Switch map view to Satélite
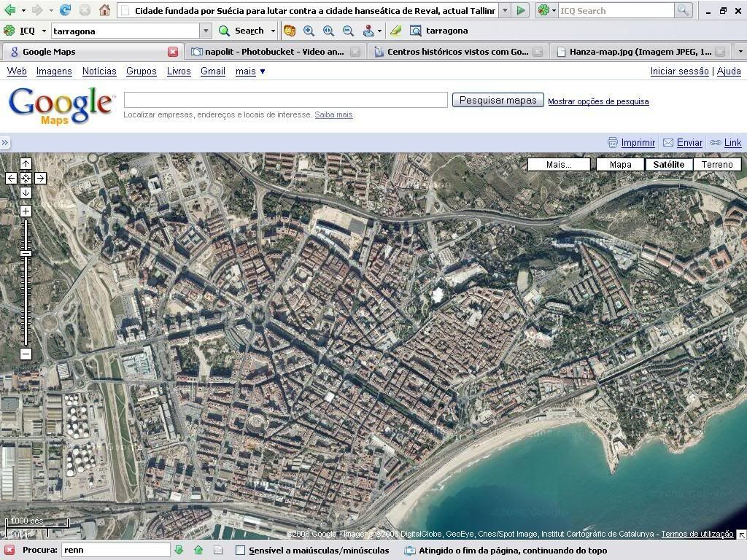747x560 pixels. tap(668, 164)
